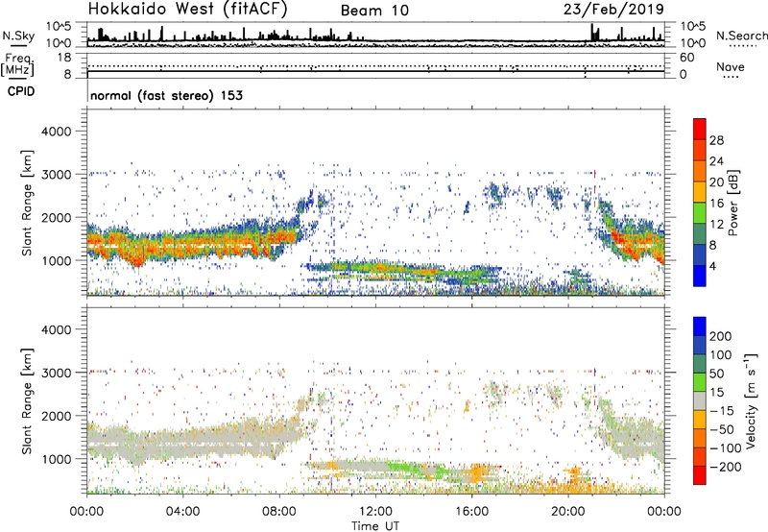Click the '18' frequency axis tick

pyautogui.click(x=64, y=58)
